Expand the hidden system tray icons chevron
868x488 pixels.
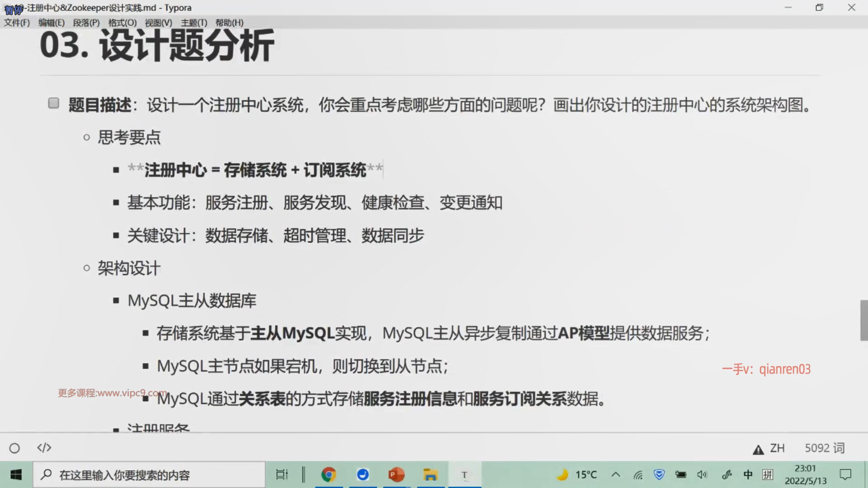(x=615, y=474)
